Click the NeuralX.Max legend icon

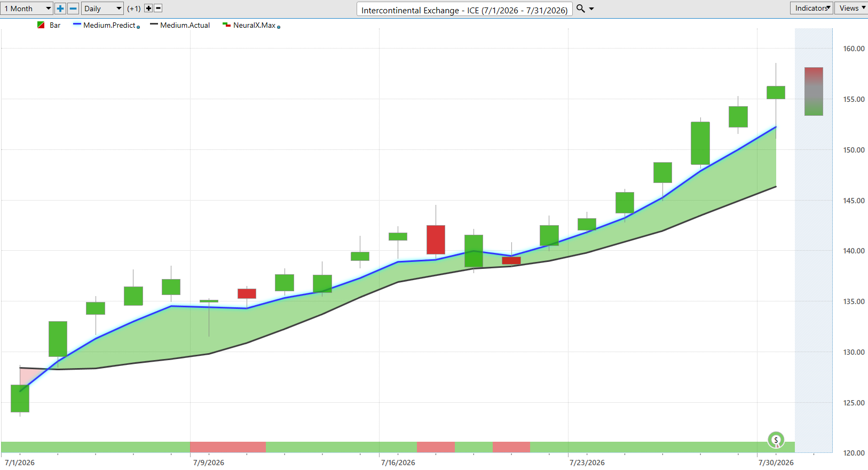[x=226, y=25]
